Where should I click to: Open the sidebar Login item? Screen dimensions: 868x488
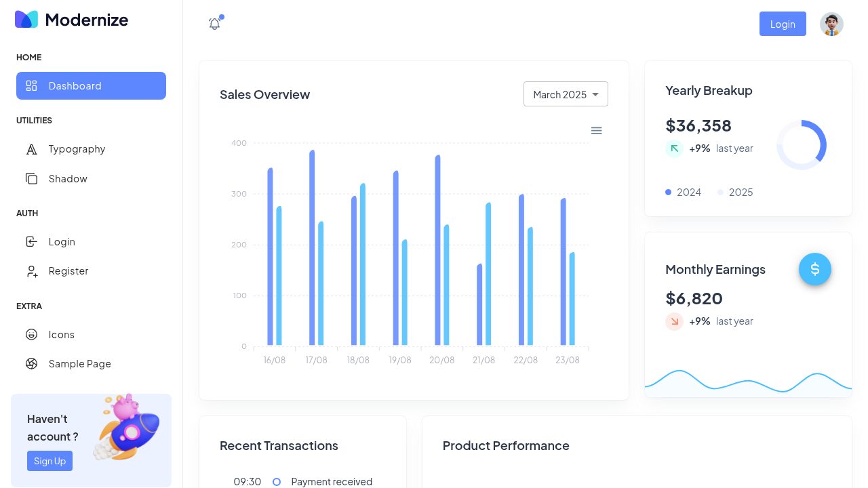click(91, 242)
